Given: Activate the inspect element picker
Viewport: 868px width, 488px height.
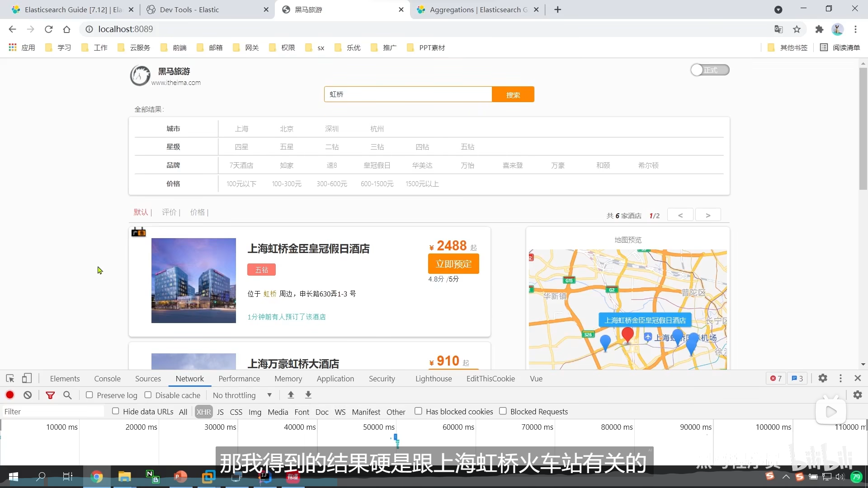Looking at the screenshot, I should 10,378.
